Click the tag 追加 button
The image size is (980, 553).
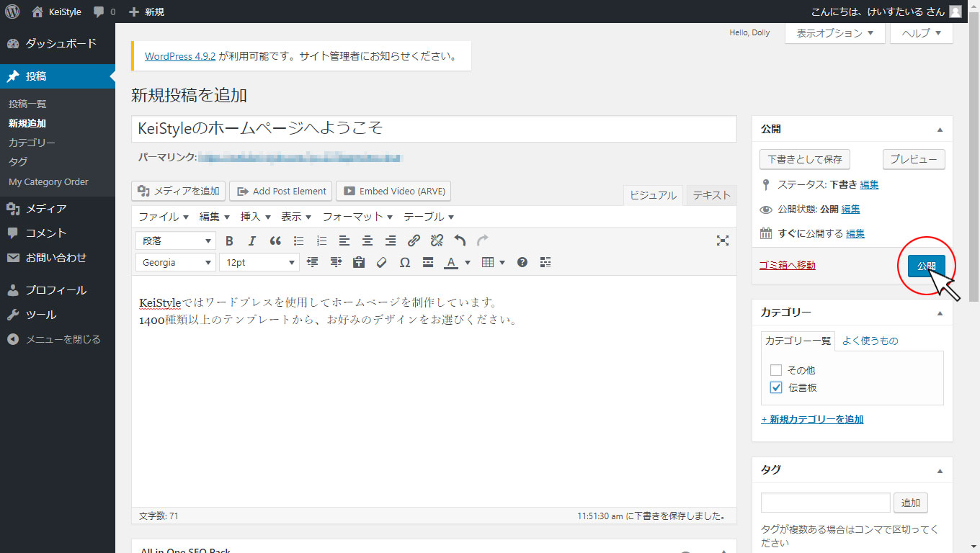point(911,503)
